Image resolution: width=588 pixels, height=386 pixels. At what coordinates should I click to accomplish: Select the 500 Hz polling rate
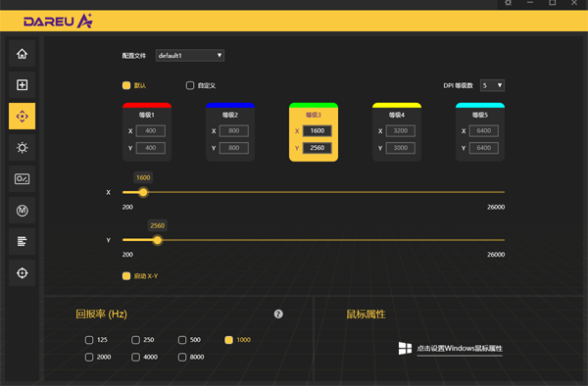click(182, 340)
